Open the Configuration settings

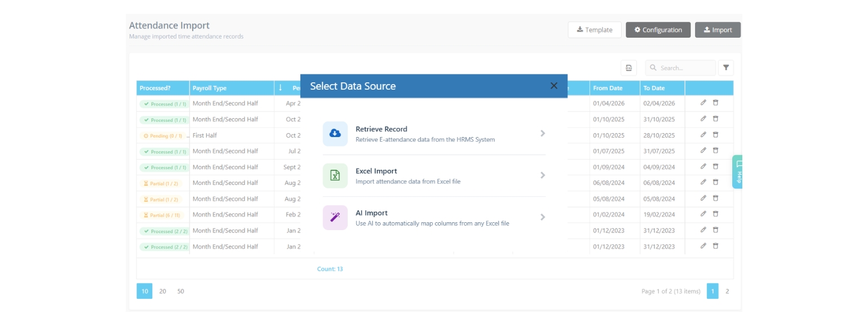point(658,30)
